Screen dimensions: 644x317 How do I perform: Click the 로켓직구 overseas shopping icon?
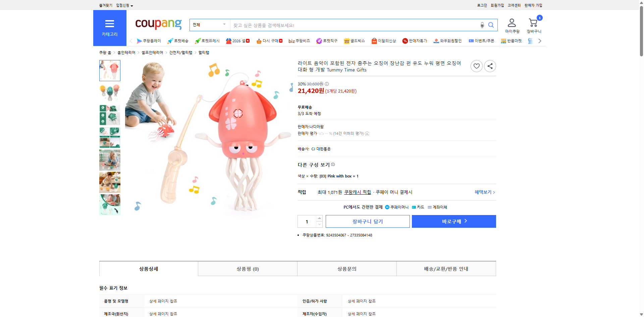coord(327,41)
